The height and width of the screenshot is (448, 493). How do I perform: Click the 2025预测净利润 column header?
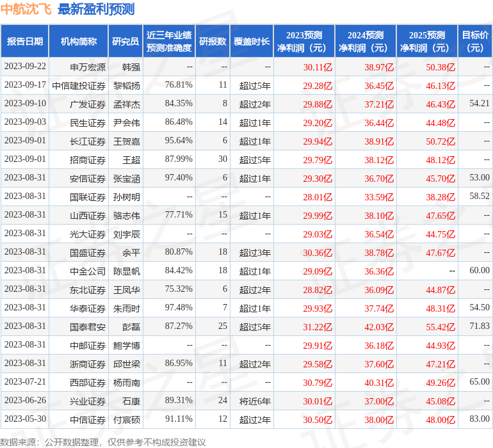[x=427, y=42]
